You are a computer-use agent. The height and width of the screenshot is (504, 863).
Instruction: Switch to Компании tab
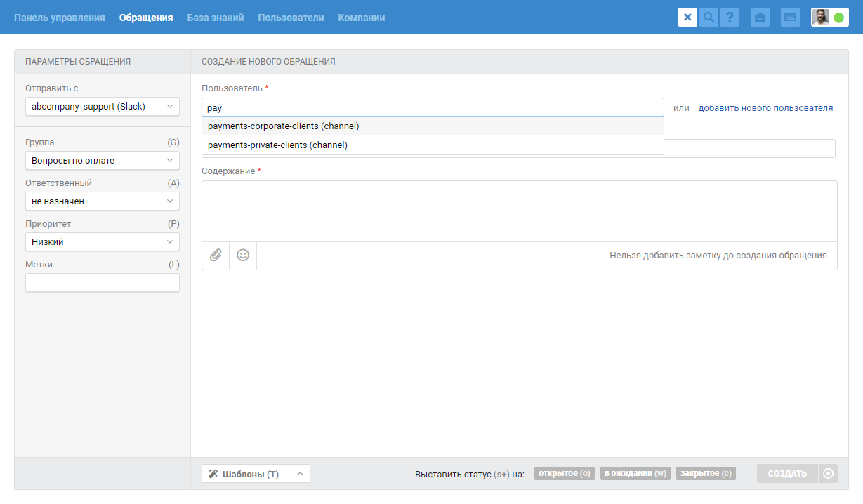coord(361,18)
